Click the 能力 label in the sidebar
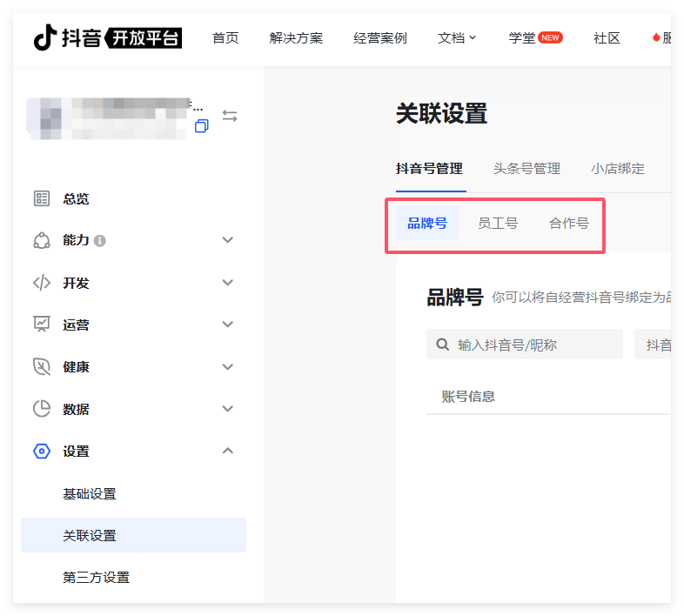 (x=76, y=240)
